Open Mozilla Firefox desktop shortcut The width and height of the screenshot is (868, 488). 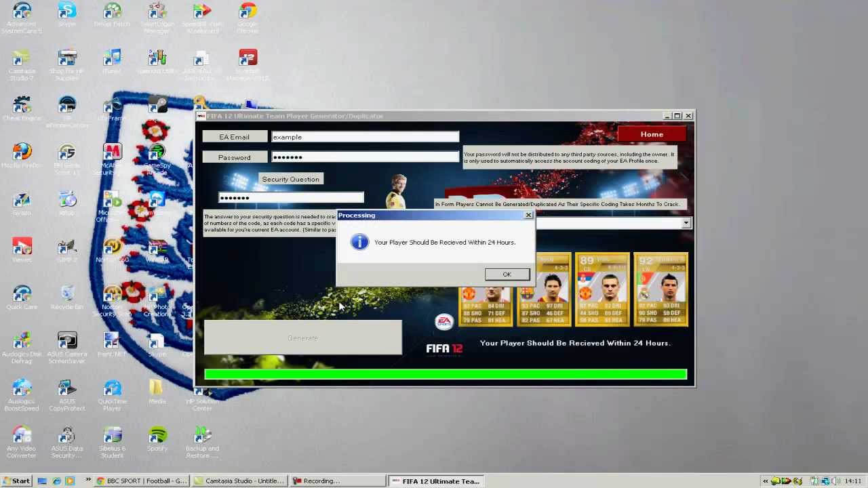point(22,156)
